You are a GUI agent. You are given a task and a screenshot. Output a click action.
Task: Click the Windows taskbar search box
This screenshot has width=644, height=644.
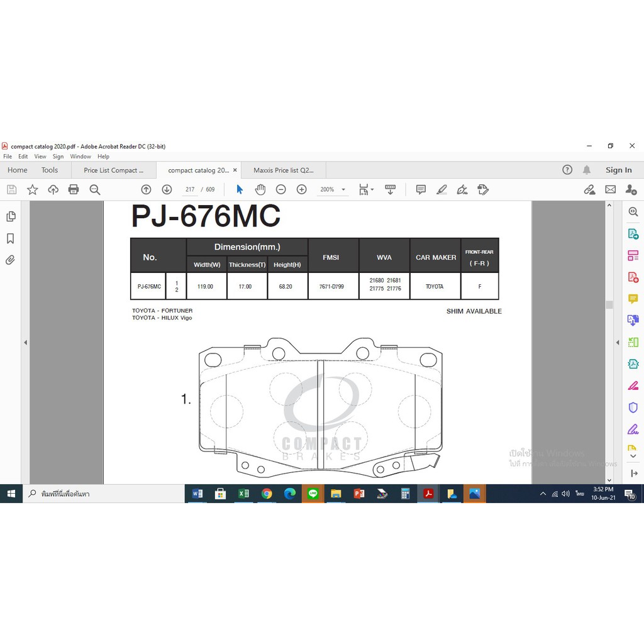click(x=104, y=494)
